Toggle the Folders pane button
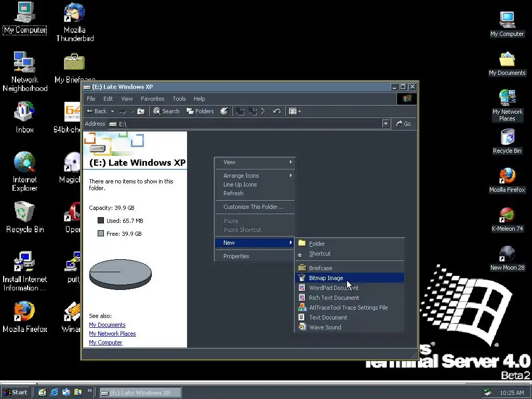The height and width of the screenshot is (399, 532). (x=200, y=111)
